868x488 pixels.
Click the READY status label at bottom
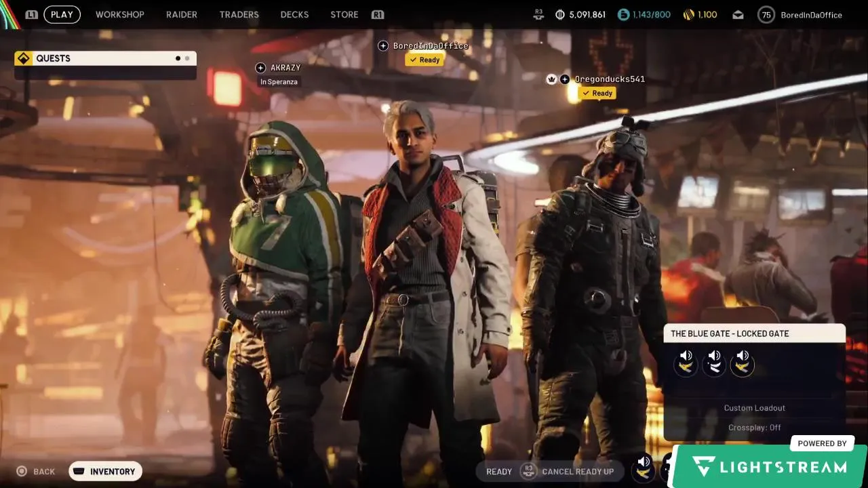[x=499, y=472]
